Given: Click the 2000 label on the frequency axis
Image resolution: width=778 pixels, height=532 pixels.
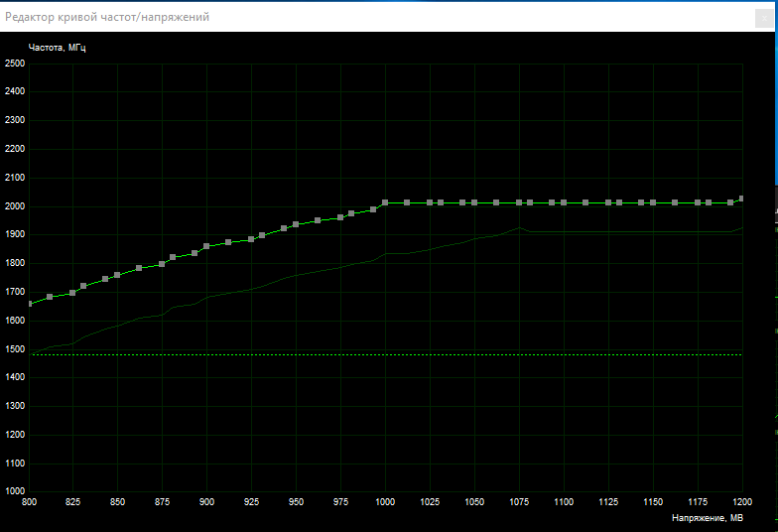Looking at the screenshot, I should (x=14, y=206).
